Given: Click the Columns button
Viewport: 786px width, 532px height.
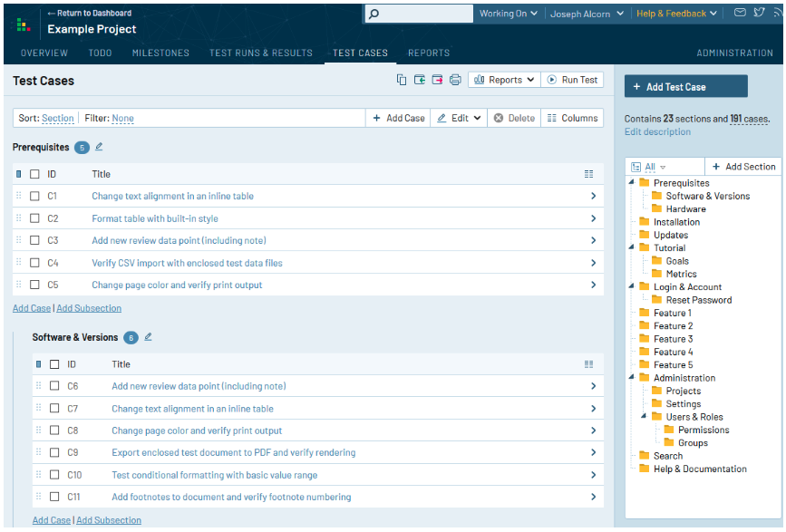Looking at the screenshot, I should point(572,118).
